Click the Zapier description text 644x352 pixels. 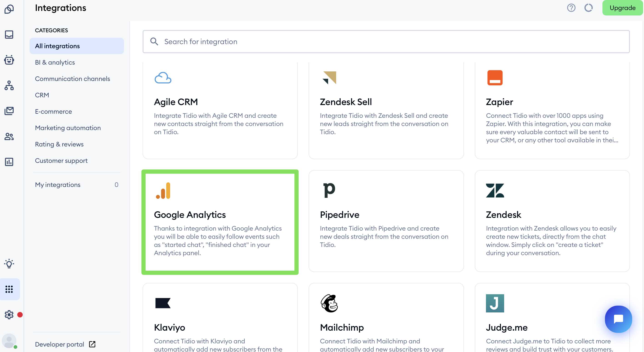[552, 128]
